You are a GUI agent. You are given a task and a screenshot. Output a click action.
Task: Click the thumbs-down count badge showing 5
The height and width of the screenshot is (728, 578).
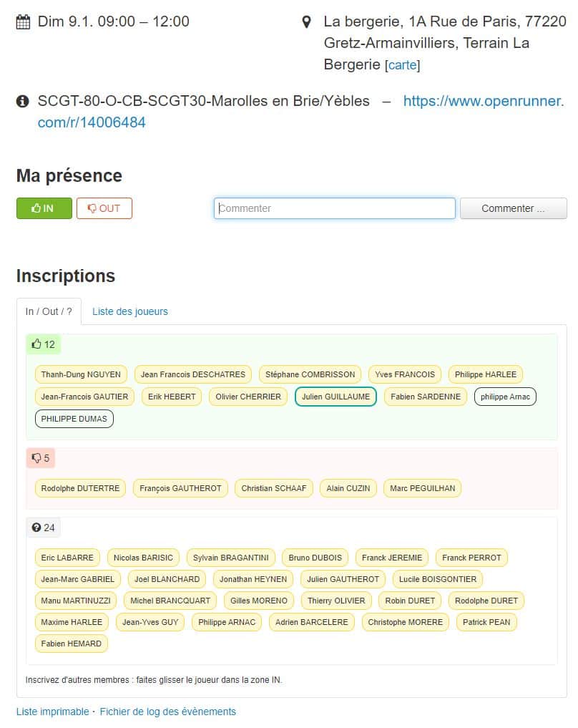[x=41, y=458]
